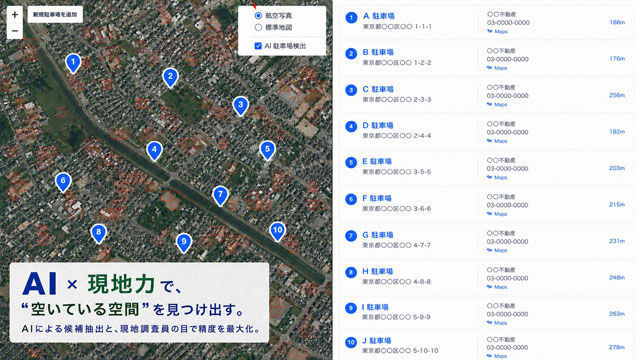Viewport: 640px width, 360px height.
Task: Click the 166m distance value
Action: pyautogui.click(x=617, y=22)
